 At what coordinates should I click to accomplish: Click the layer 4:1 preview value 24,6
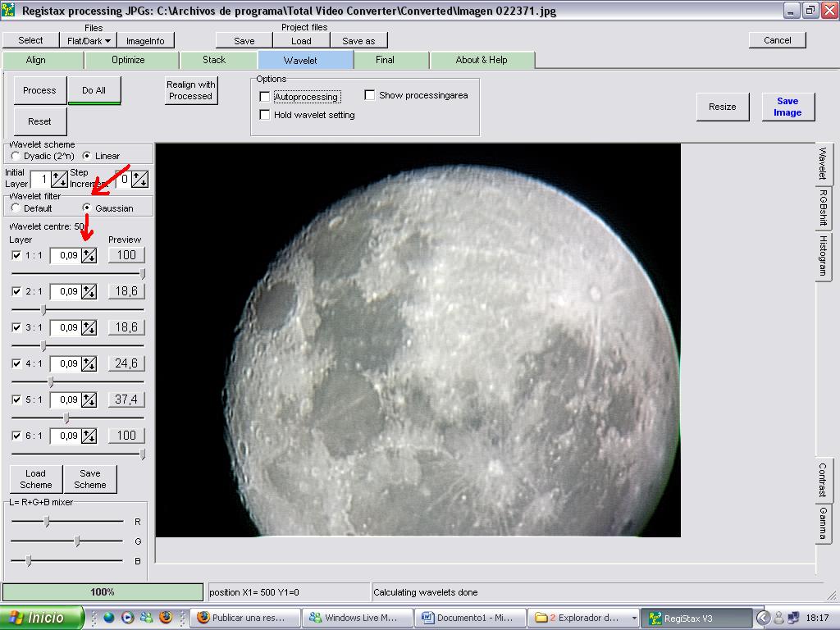point(126,363)
